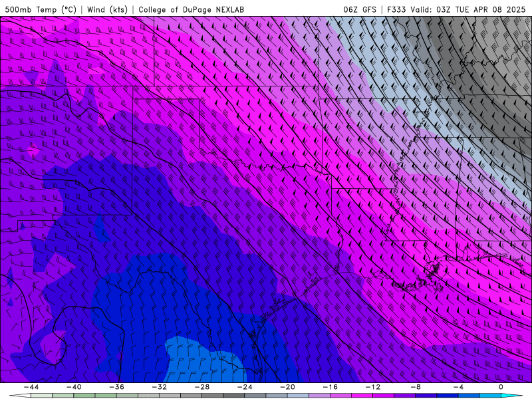Click the -8 colorbar label
532x399 pixels.
416,387
